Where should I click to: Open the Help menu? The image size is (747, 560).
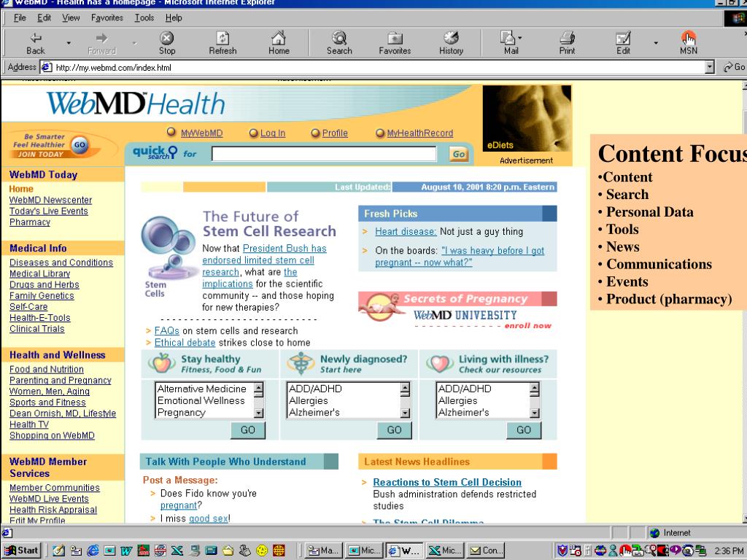click(x=174, y=17)
